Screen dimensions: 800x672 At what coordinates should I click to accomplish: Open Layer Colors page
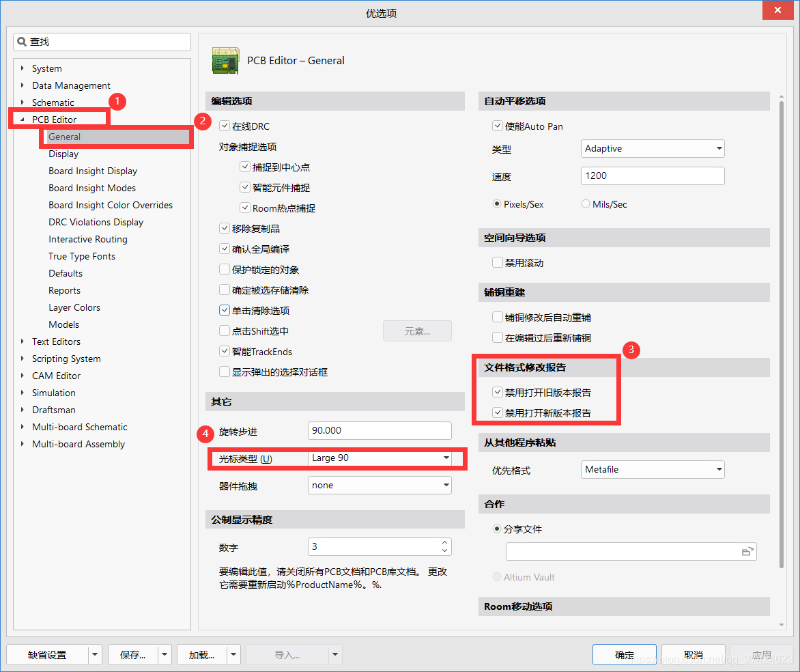coord(74,307)
